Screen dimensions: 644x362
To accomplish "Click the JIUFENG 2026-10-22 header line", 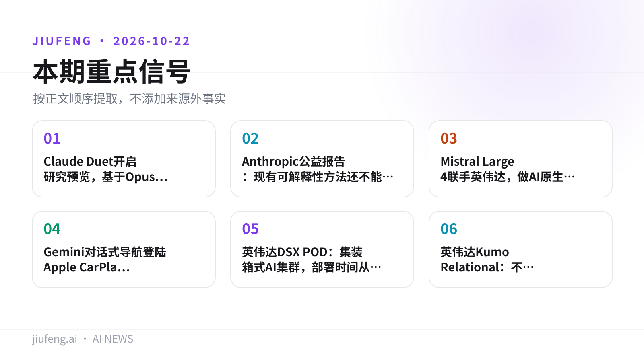I will (x=111, y=41).
